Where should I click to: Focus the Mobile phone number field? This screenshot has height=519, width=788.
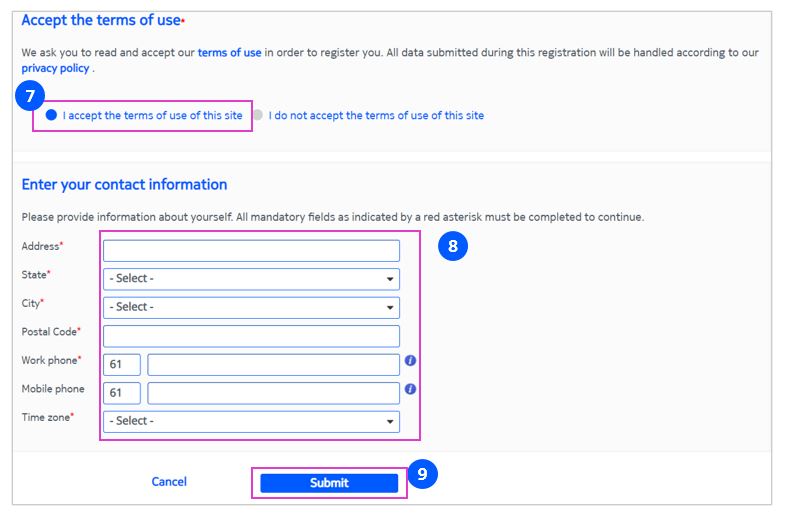pos(273,392)
